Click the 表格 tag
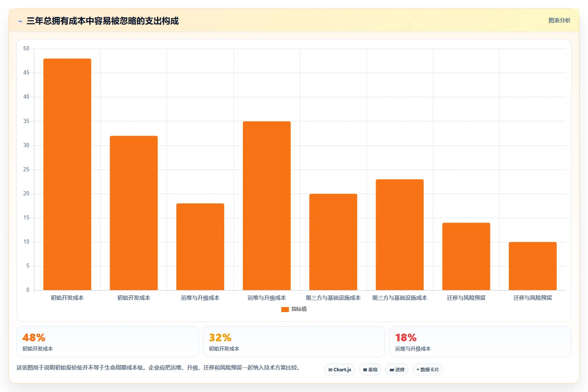 [x=370, y=370]
